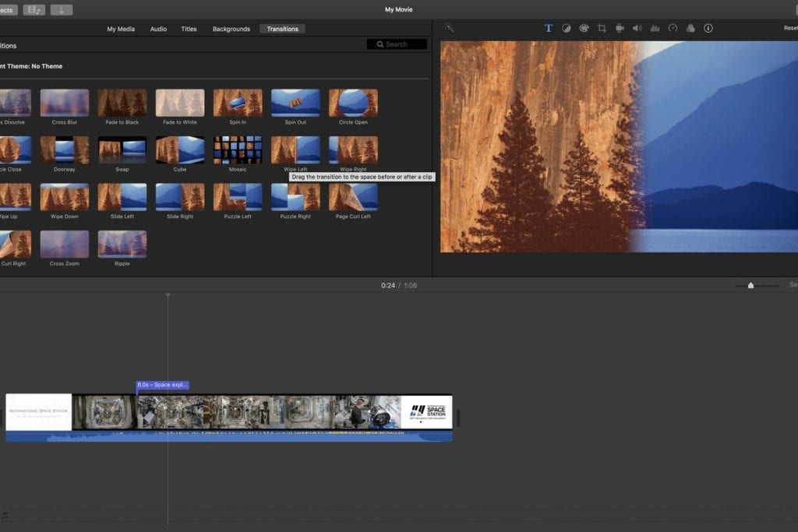Select the Puzzle Left transition
Image resolution: width=798 pixels, height=532 pixels.
[238, 197]
